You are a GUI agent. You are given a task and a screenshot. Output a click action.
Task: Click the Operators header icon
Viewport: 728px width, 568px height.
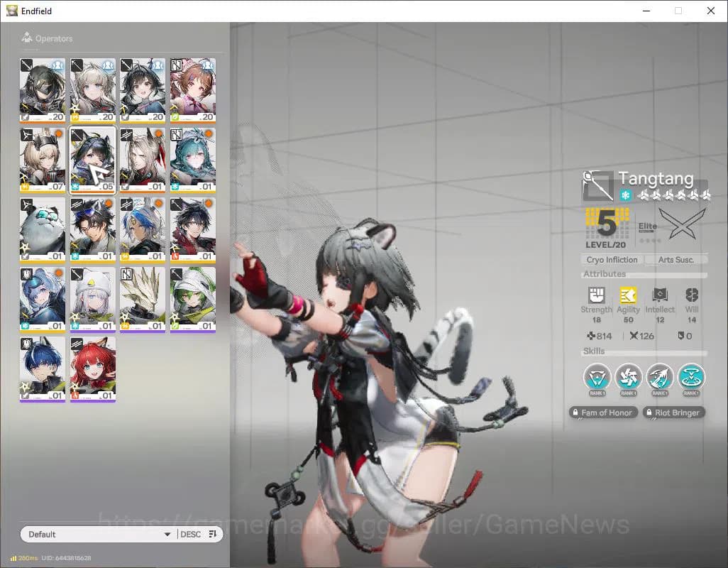coord(26,37)
